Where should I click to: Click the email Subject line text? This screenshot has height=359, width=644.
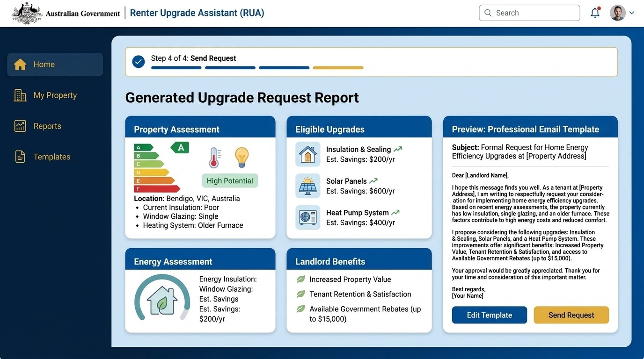pyautogui.click(x=520, y=152)
